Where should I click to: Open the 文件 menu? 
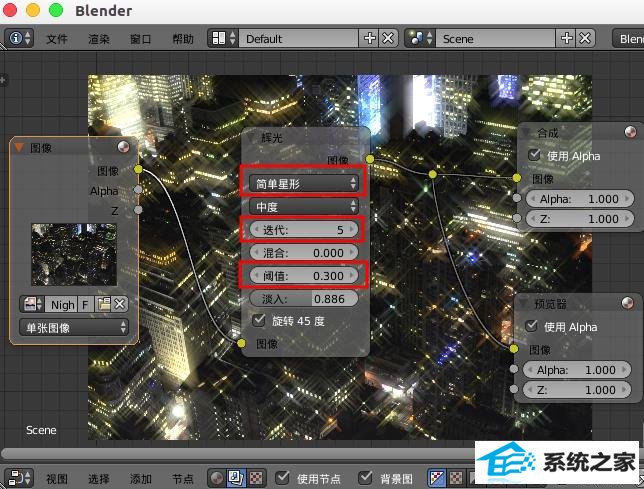[x=57, y=39]
